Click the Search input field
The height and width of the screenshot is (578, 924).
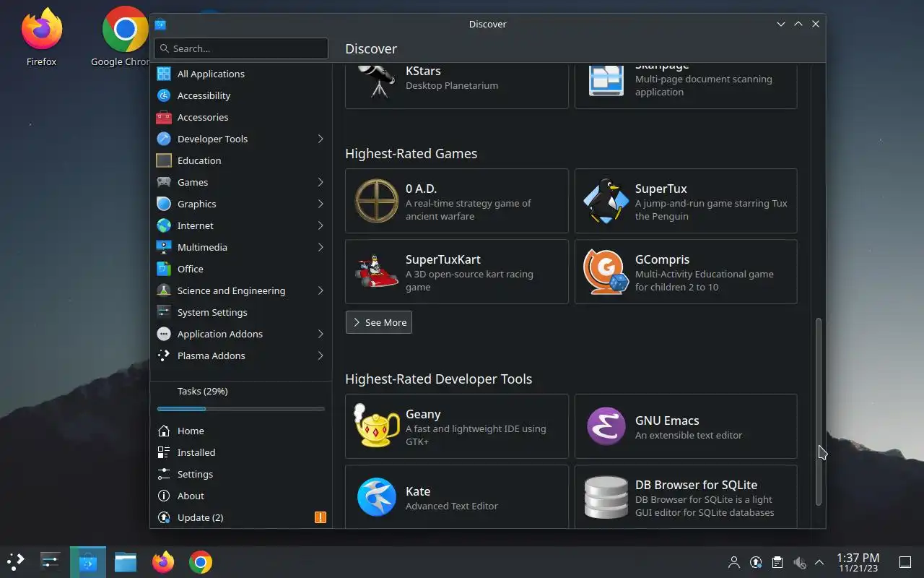point(241,48)
